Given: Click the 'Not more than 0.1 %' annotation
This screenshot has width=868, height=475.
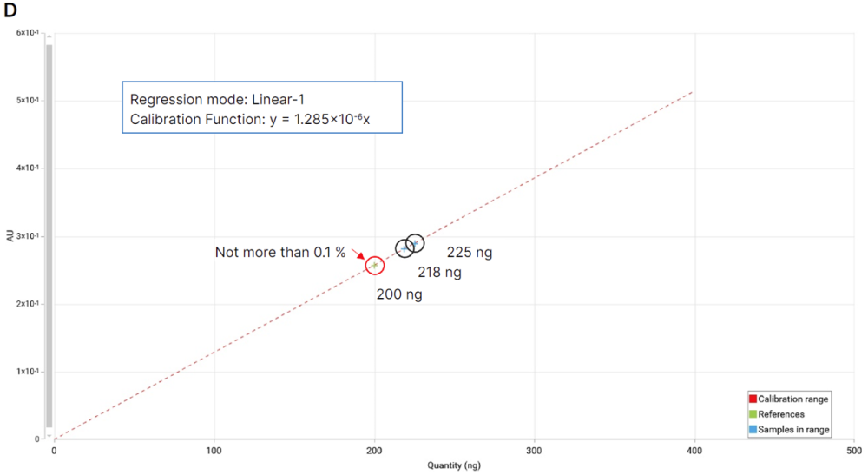Looking at the screenshot, I should click(280, 253).
